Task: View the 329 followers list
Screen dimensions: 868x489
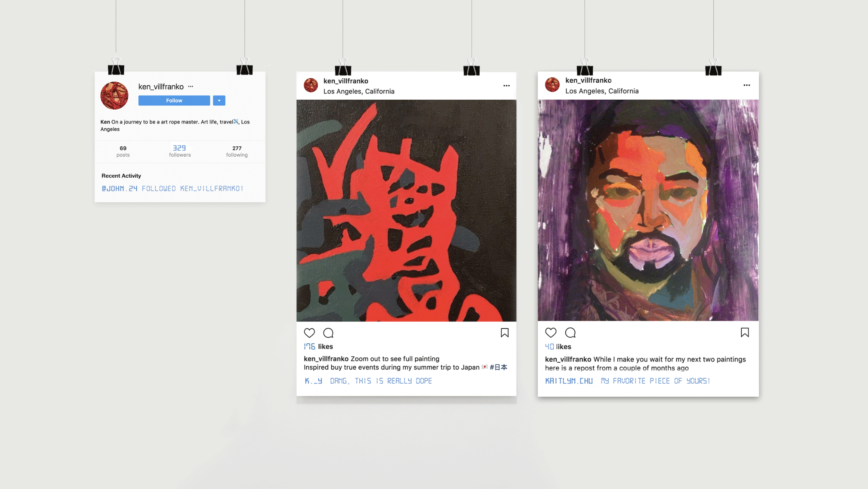Action: [x=180, y=151]
